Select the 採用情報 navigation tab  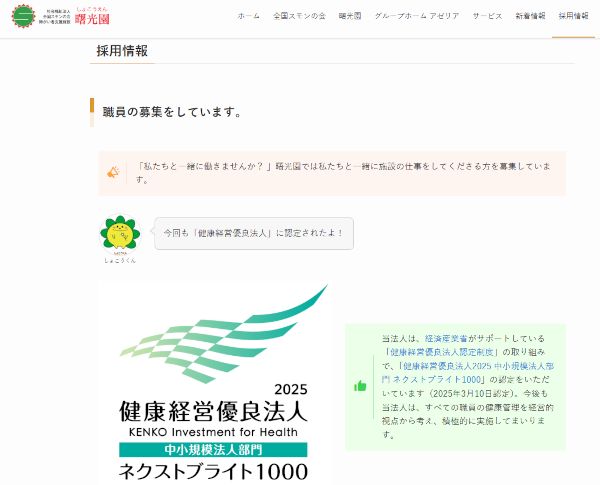(x=573, y=17)
